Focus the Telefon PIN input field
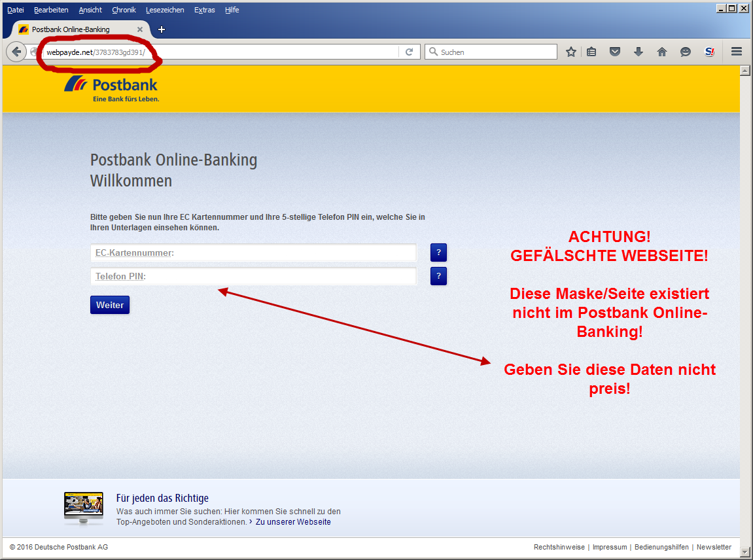This screenshot has height=560, width=753. pos(254,276)
